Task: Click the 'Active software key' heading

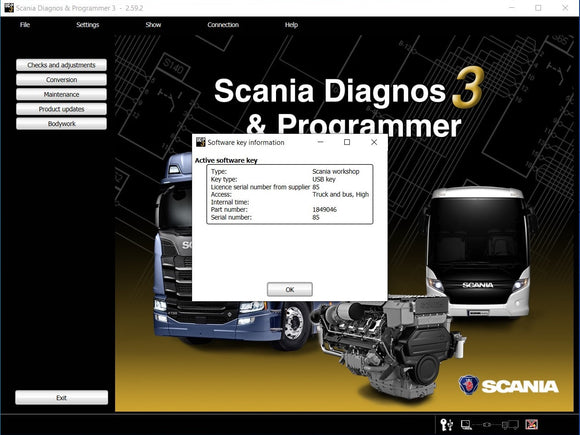Action: (x=226, y=160)
